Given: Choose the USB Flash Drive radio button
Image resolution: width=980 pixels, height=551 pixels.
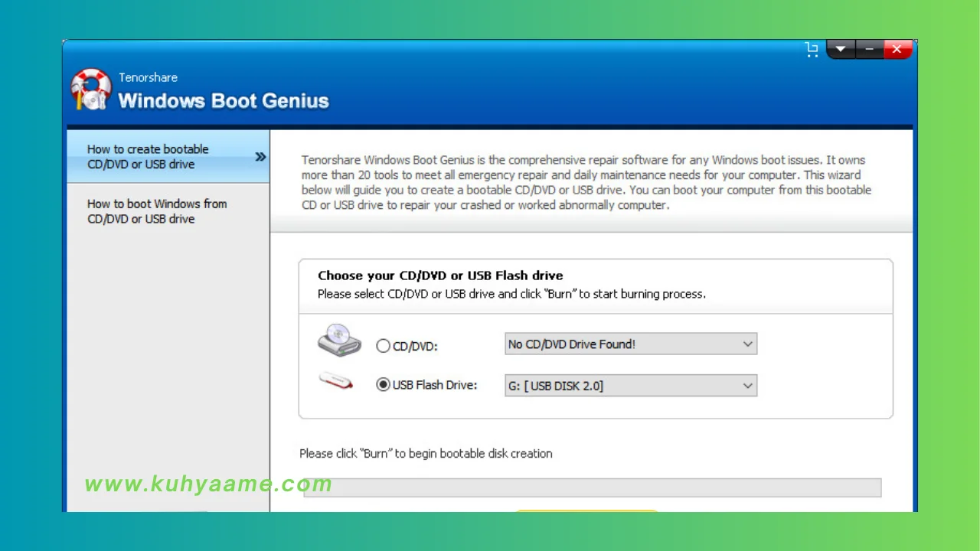Looking at the screenshot, I should 384,385.
